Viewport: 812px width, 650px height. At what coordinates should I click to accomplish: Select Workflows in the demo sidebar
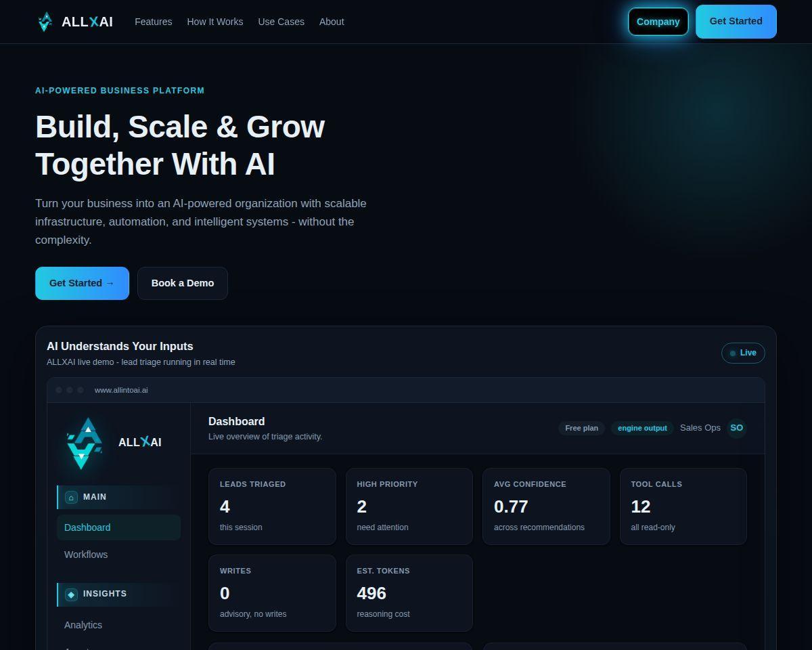tap(118, 555)
